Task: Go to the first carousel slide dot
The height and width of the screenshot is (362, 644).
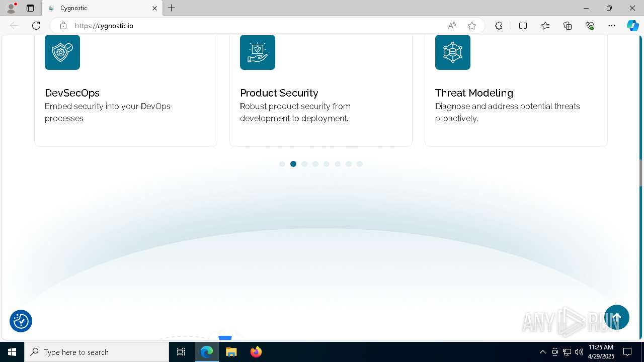Action: click(282, 164)
